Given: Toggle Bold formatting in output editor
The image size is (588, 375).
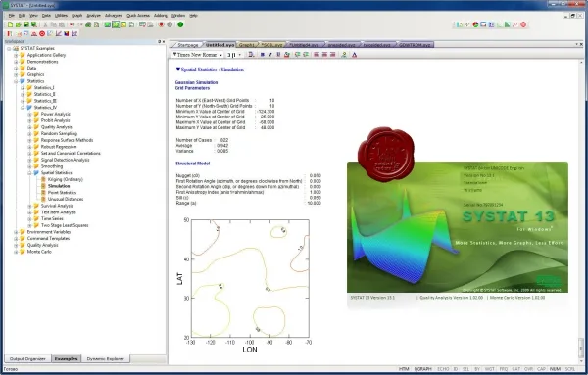Looking at the screenshot, I should [262, 55].
